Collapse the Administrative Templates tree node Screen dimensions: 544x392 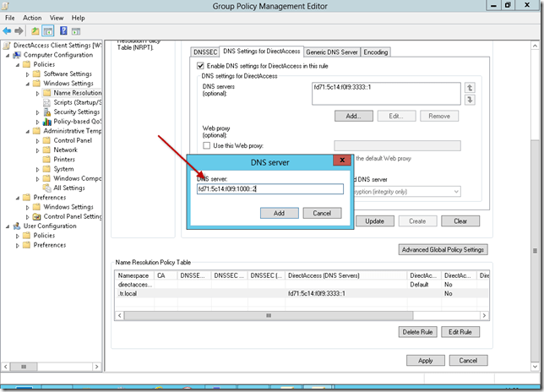[27, 131]
